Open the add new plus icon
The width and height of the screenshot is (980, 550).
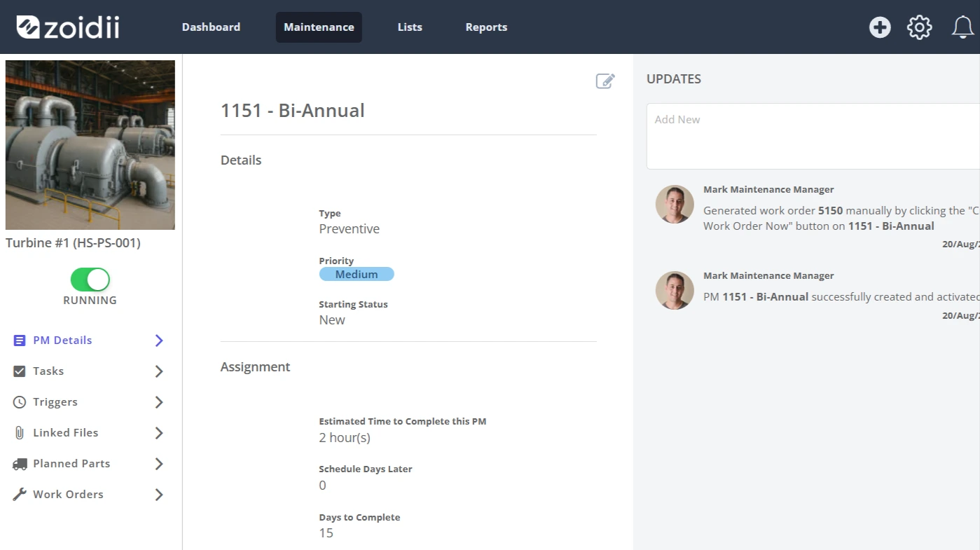coord(880,27)
